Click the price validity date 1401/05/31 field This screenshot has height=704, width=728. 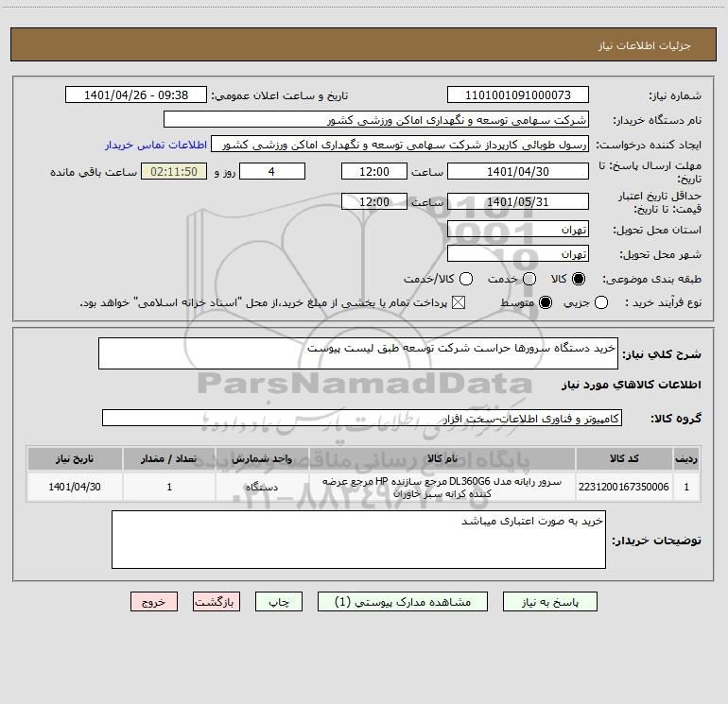(518, 202)
